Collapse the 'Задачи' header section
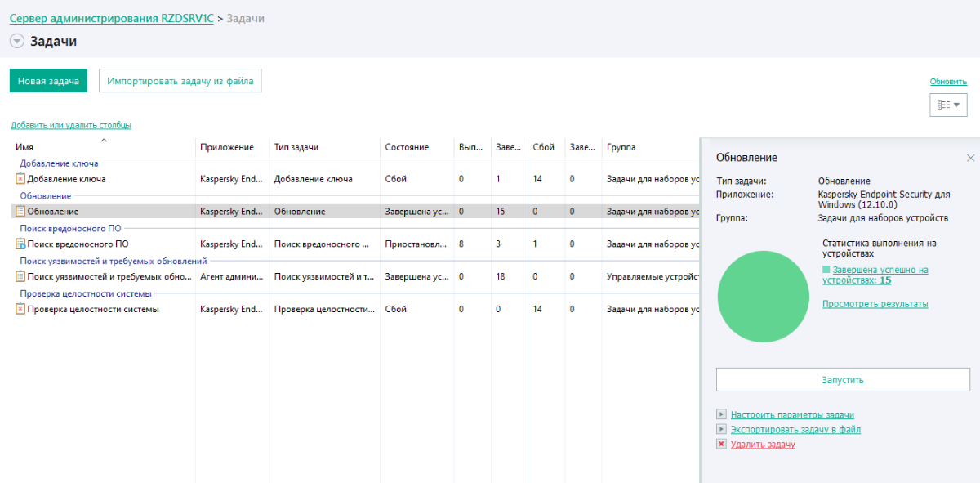The height and width of the screenshot is (483, 980). [x=17, y=42]
